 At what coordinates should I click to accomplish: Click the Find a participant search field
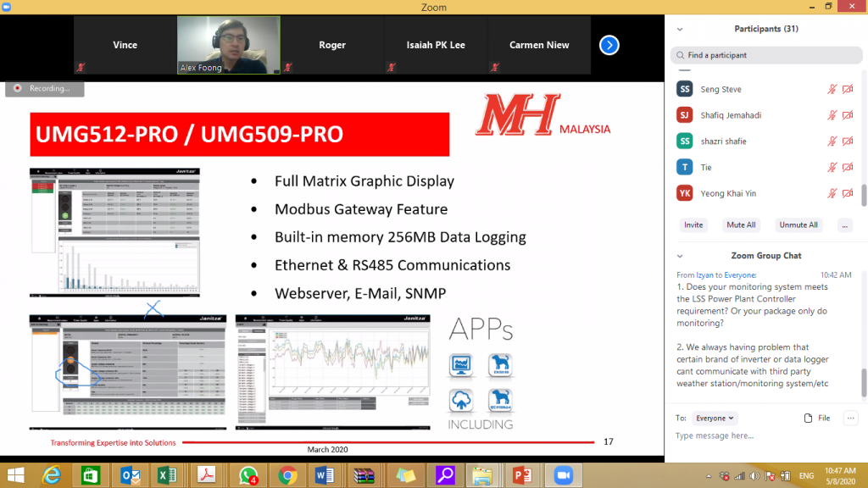coord(766,55)
